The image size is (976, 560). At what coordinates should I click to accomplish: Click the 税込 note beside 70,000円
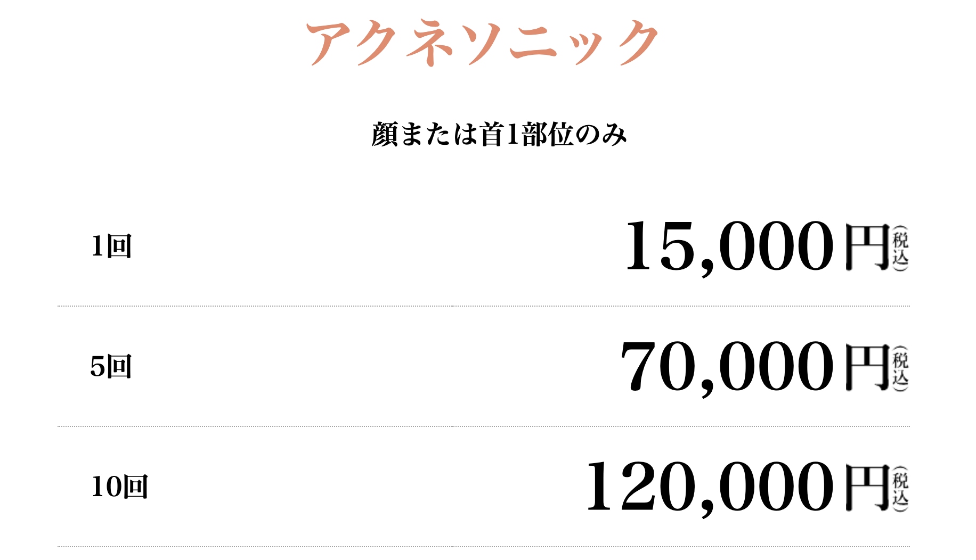point(900,368)
